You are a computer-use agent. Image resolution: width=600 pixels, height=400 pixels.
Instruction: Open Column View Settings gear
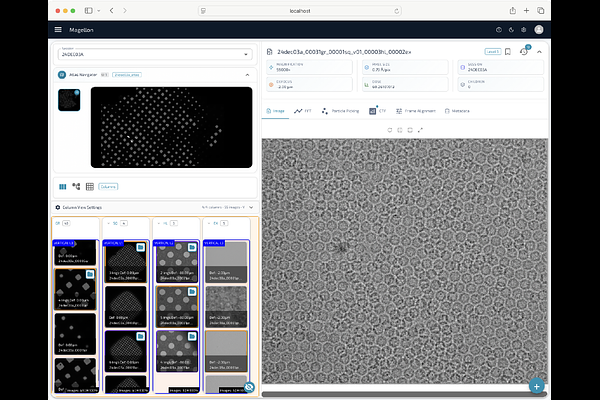click(58, 207)
